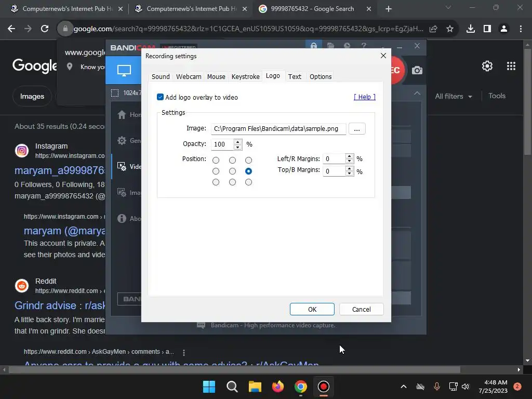
Task: Open Bandicam Image sidebar icon
Action: tap(122, 192)
